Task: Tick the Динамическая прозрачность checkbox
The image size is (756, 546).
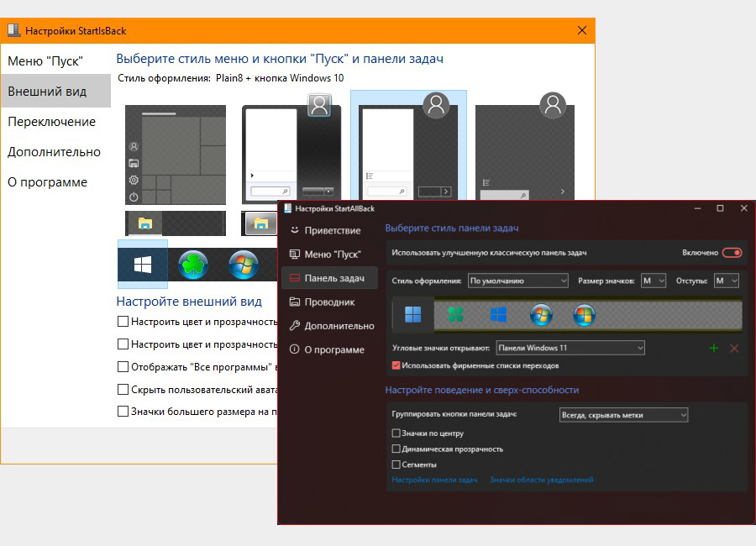Action: tap(396, 449)
